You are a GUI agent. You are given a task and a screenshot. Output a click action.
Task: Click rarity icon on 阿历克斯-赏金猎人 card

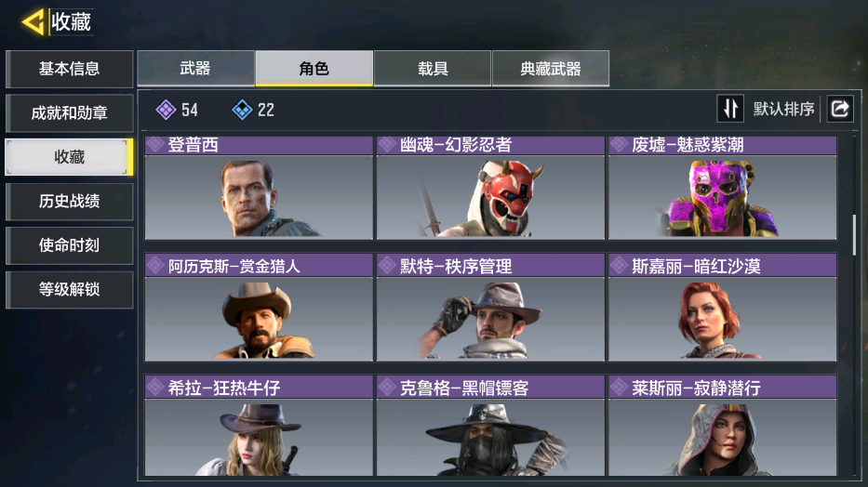[x=155, y=266]
